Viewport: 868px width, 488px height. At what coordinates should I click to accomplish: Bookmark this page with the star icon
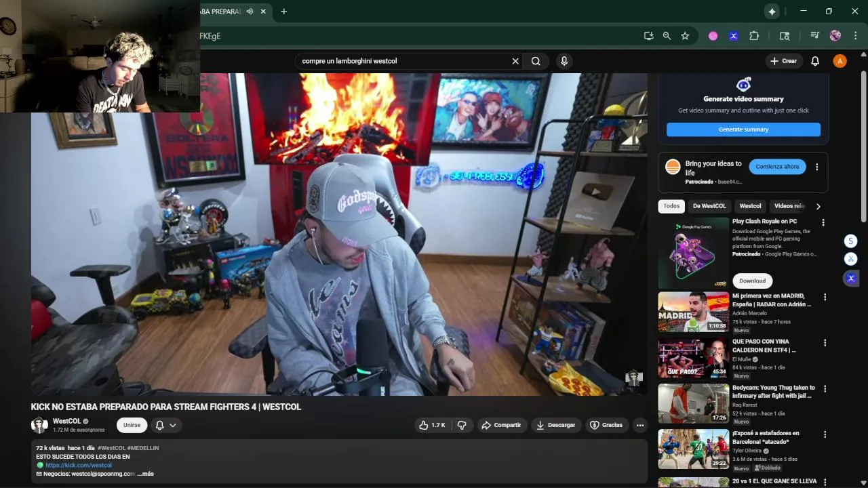click(685, 36)
